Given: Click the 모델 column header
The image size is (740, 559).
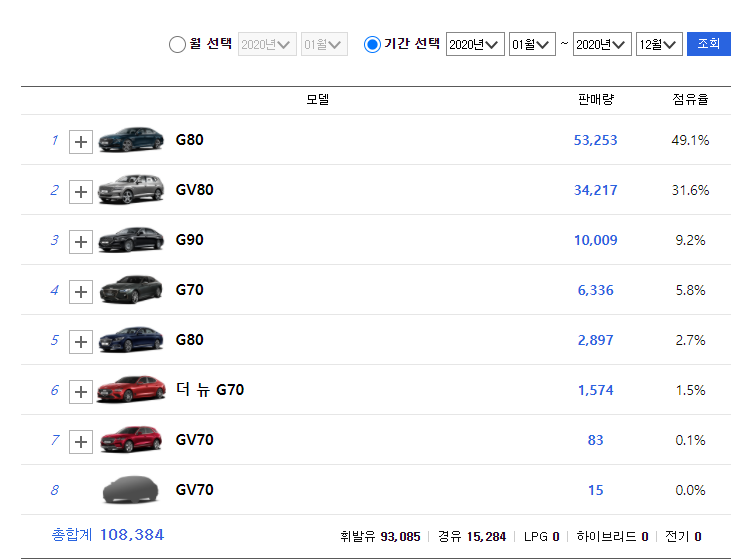Looking at the screenshot, I should [x=317, y=100].
